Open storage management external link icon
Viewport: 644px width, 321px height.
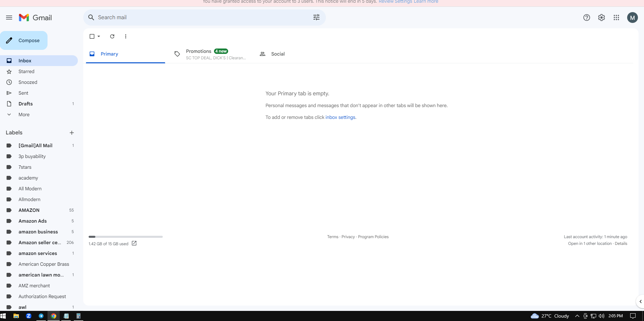click(x=134, y=243)
